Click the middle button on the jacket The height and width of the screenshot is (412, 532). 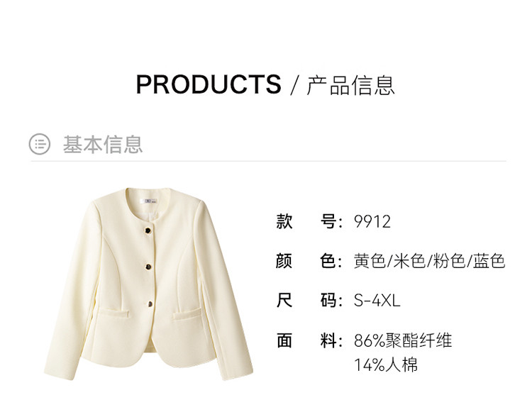(x=149, y=267)
